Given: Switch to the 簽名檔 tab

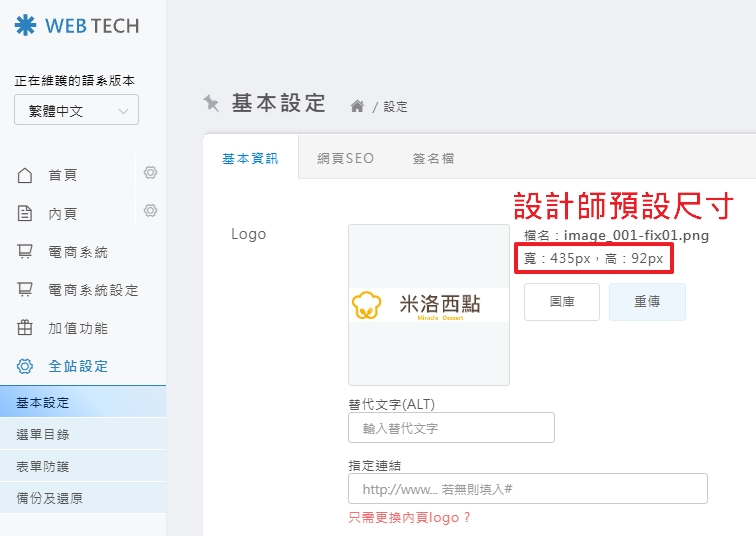Looking at the screenshot, I should [x=433, y=158].
